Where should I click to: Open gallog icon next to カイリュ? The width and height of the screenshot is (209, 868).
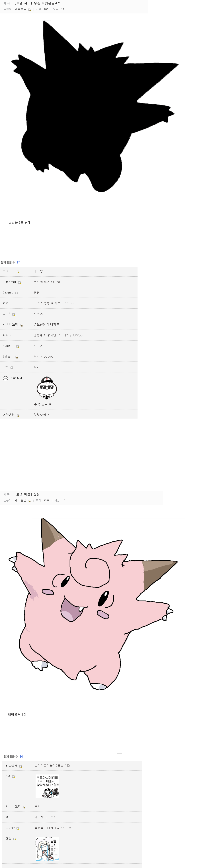tap(18, 272)
